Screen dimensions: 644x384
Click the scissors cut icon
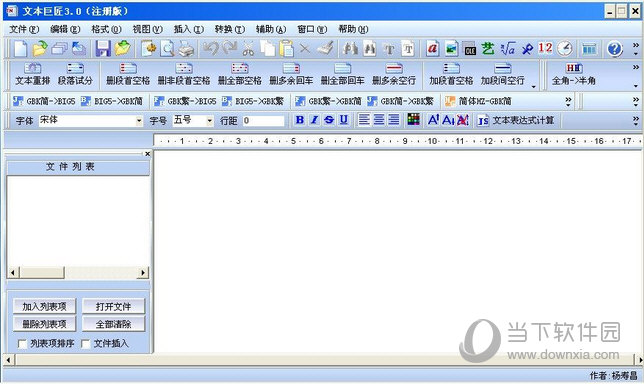point(248,48)
